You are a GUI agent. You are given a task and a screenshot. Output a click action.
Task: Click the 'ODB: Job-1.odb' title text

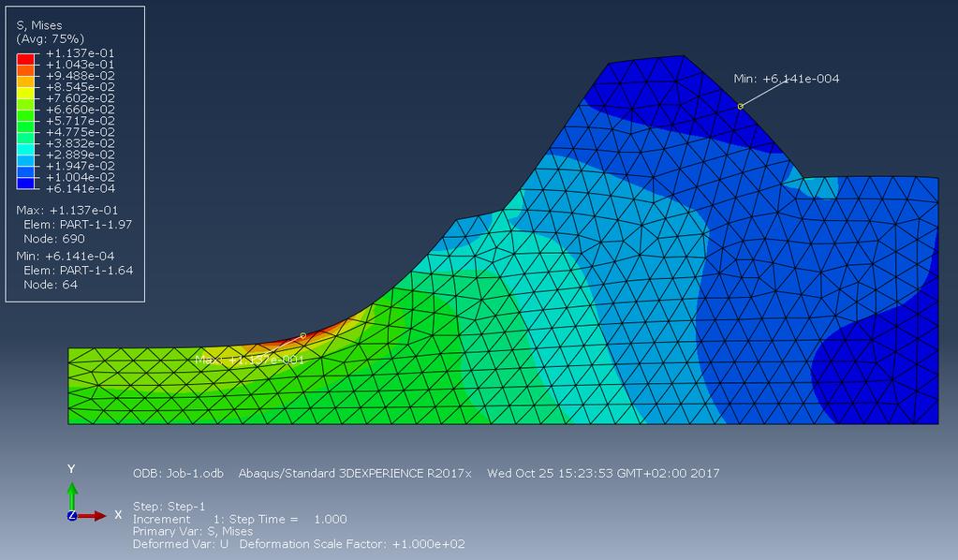point(179,473)
